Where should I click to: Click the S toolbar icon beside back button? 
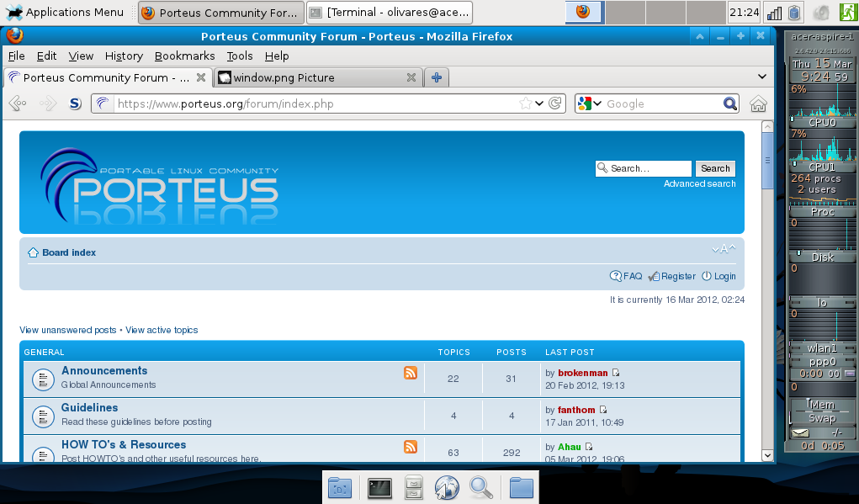point(74,103)
